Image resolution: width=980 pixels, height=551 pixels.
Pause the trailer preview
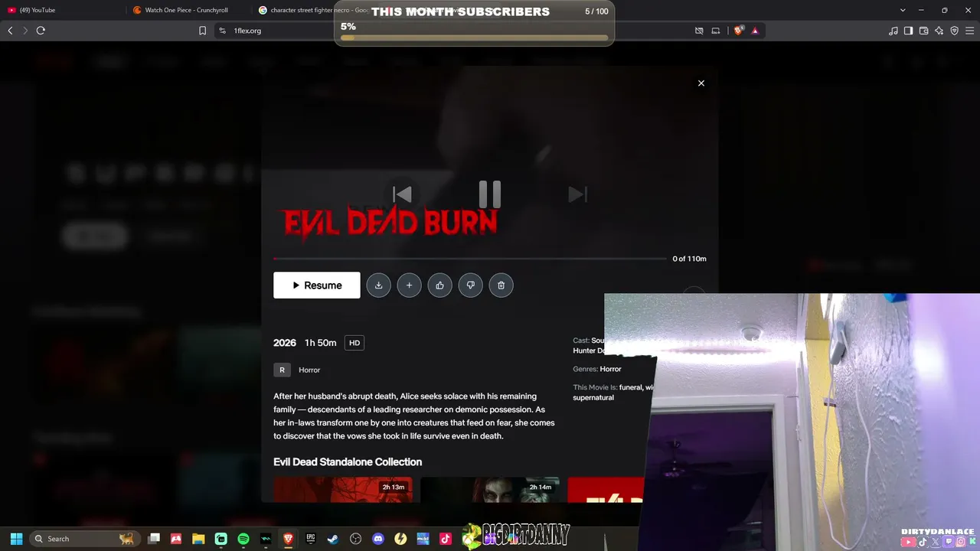coord(490,194)
